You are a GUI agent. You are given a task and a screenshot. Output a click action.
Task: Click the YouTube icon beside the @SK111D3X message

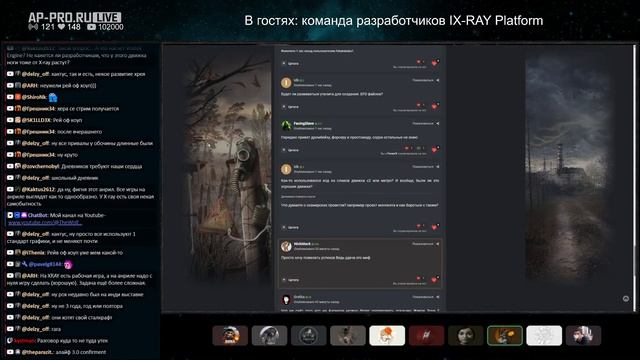point(10,120)
